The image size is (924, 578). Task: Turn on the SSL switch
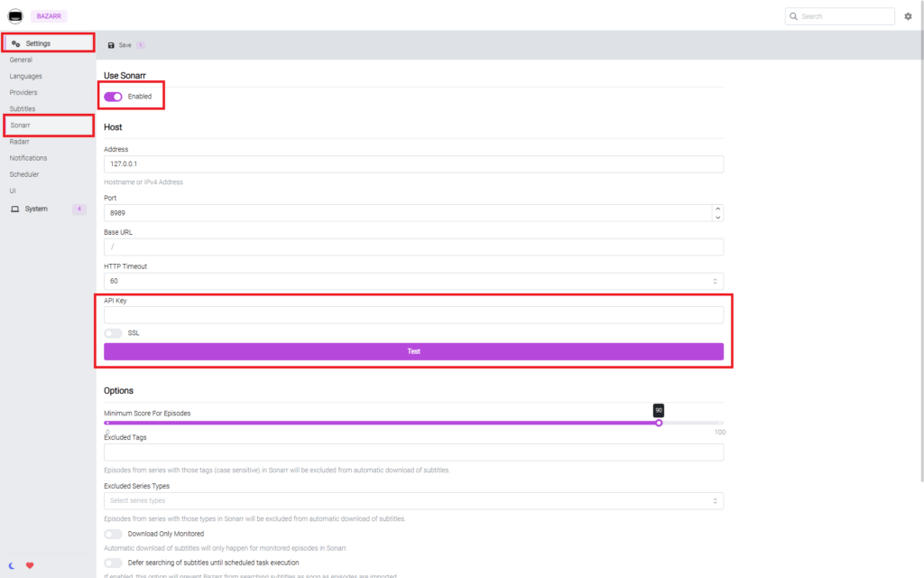(113, 333)
